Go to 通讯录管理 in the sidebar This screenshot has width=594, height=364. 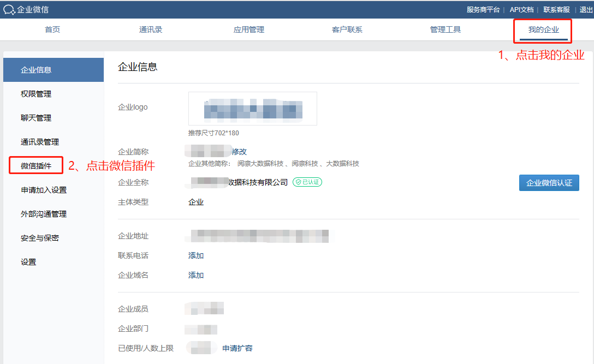[40, 142]
